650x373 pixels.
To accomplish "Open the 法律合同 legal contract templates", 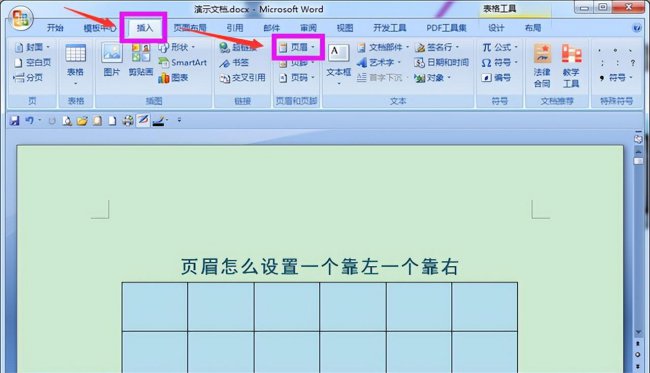I will pos(542,65).
